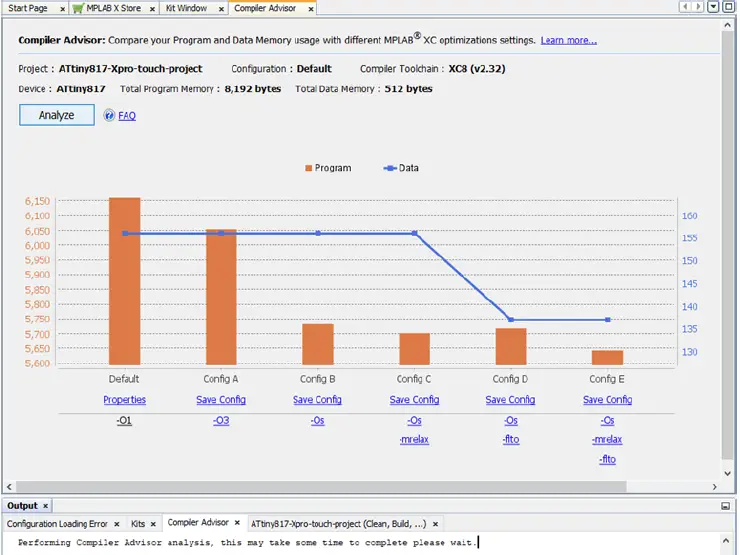Click the 'XC8 (v2.32)' toolchain text
This screenshot has height=555, width=740.
[x=477, y=69]
